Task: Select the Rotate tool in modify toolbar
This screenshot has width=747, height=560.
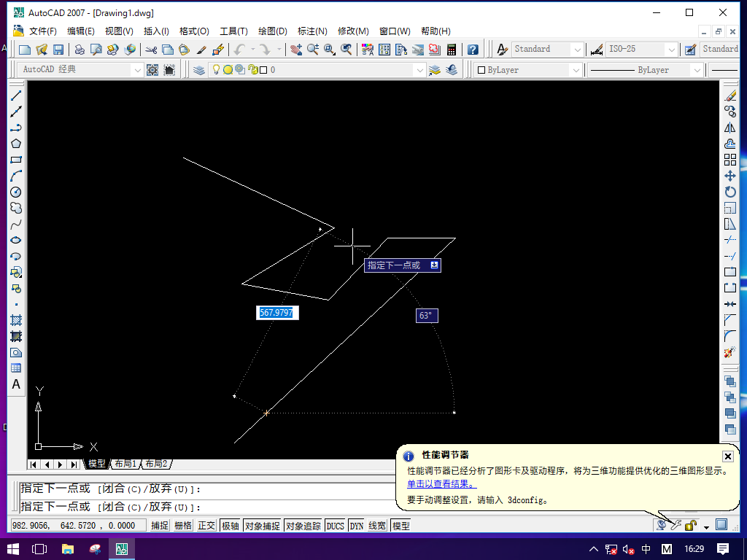Action: point(729,192)
